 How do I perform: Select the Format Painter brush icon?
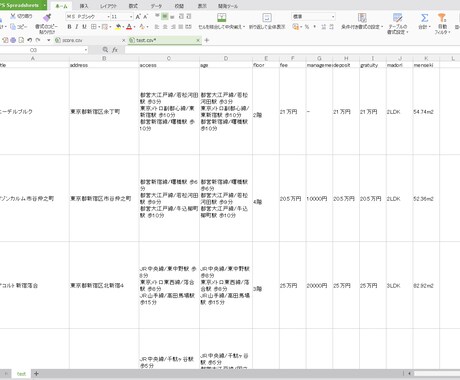point(47,17)
